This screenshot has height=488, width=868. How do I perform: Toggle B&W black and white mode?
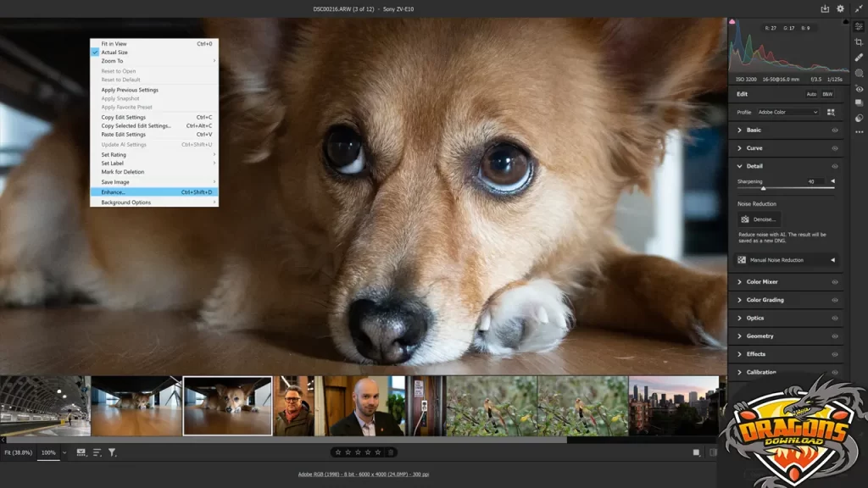tap(826, 94)
